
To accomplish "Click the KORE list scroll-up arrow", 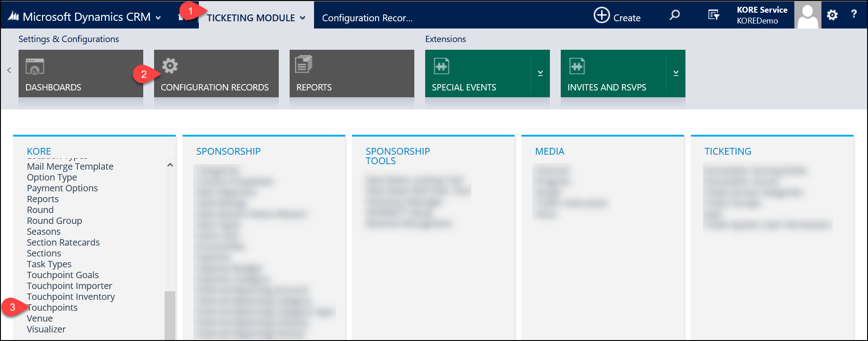I will (170, 165).
